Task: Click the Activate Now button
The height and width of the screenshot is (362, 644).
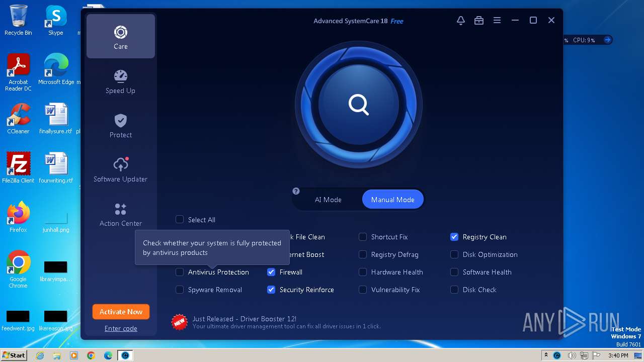Action: (x=121, y=312)
